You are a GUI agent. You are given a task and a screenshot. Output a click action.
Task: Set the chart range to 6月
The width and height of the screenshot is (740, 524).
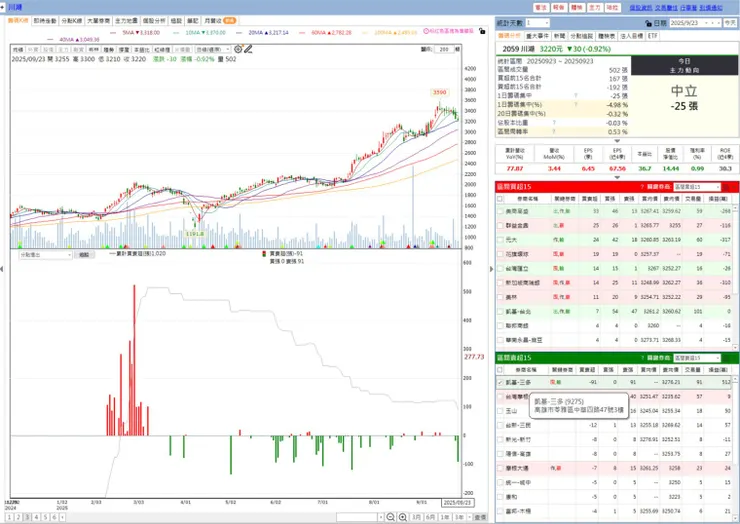point(430,517)
